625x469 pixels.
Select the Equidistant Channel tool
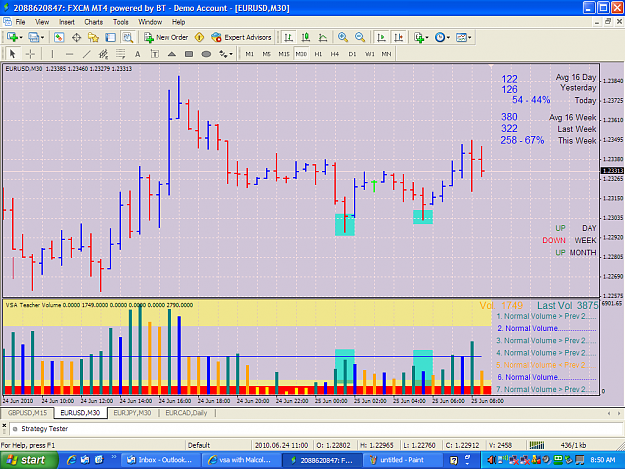click(104, 54)
